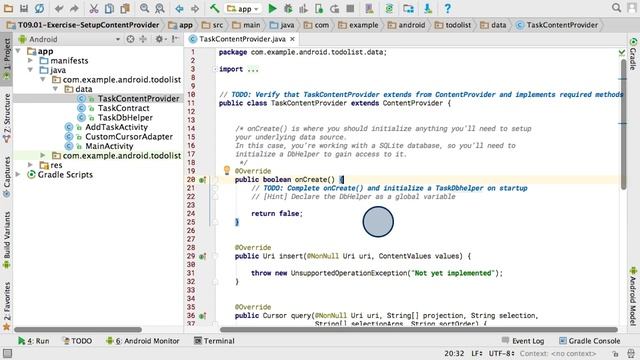This screenshot has height=360, width=640.
Task: Select AddTaskActivity in project tree
Action: [116, 127]
